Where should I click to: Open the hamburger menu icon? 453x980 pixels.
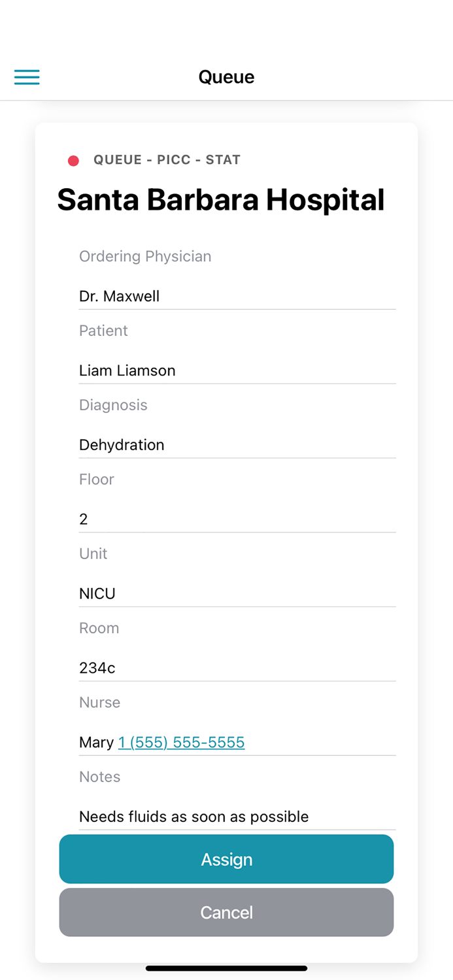(27, 77)
